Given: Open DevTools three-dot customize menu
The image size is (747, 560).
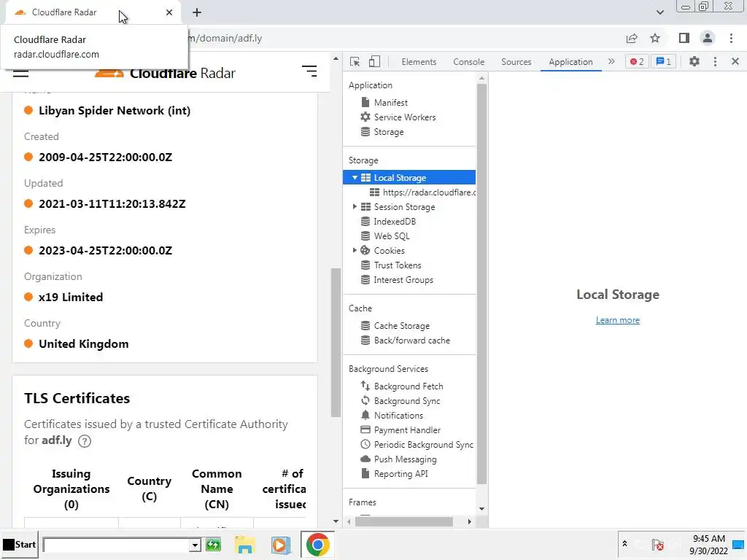Looking at the screenshot, I should pyautogui.click(x=715, y=61).
